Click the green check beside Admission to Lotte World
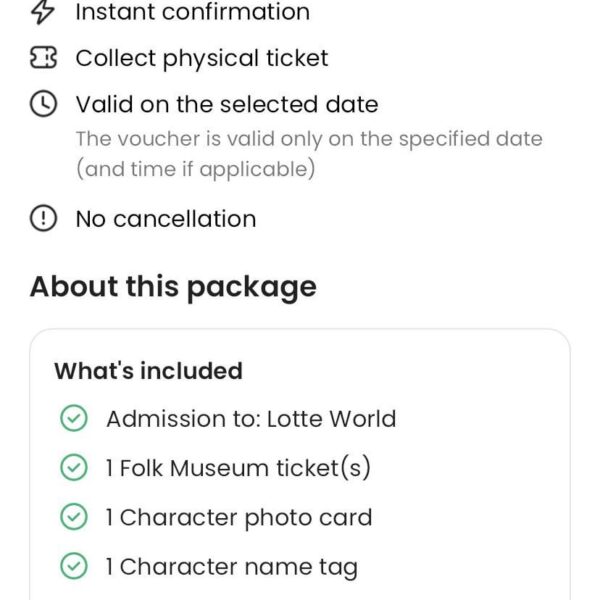 tap(74, 419)
